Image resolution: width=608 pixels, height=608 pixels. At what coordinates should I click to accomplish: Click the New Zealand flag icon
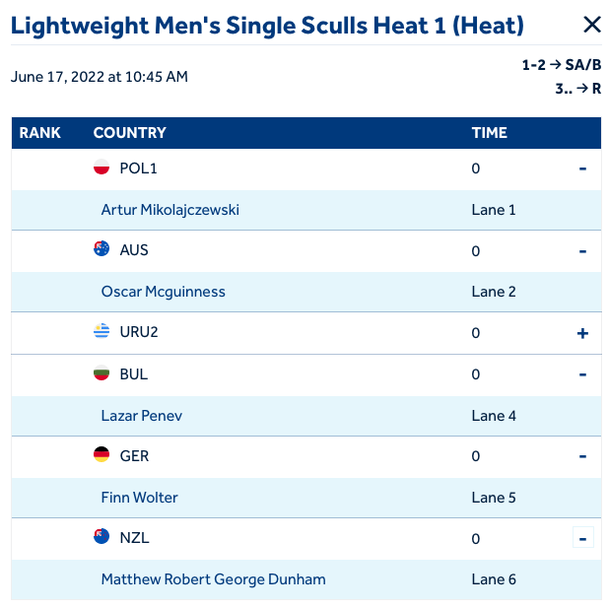click(101, 538)
